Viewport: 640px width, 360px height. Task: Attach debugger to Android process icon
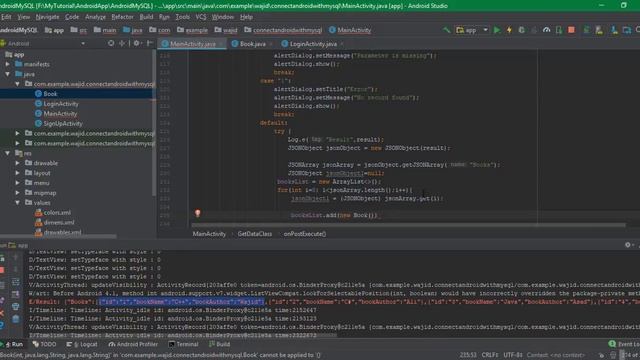coord(559,30)
